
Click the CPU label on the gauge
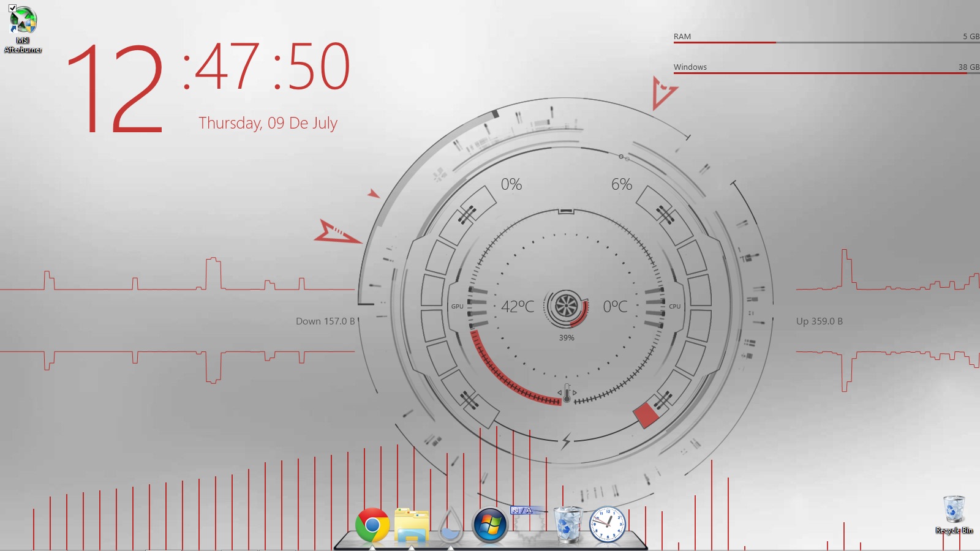pyautogui.click(x=674, y=306)
